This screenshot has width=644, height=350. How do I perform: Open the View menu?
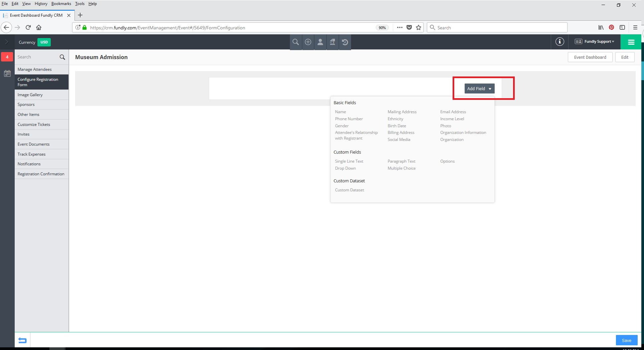coord(26,4)
